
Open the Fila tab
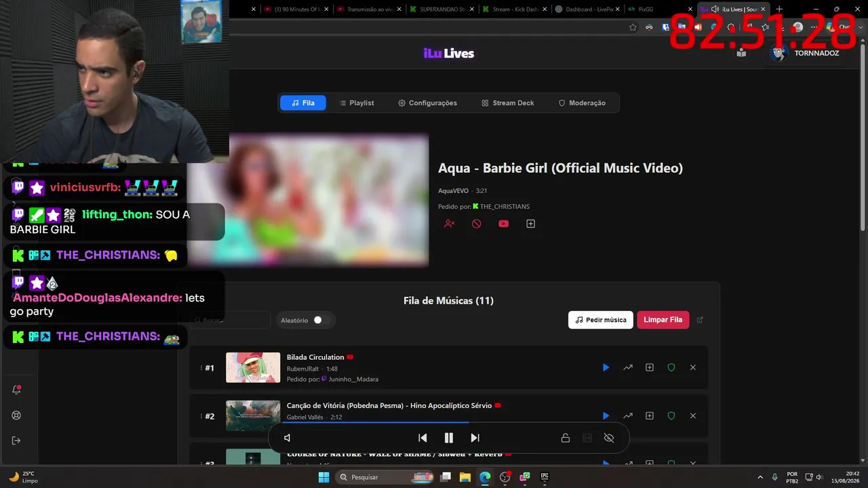coord(302,103)
